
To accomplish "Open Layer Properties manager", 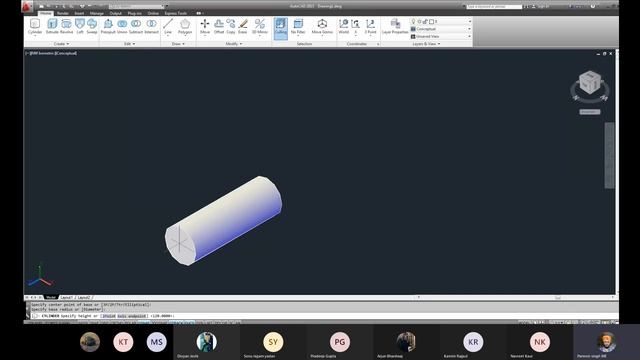I will tap(395, 27).
